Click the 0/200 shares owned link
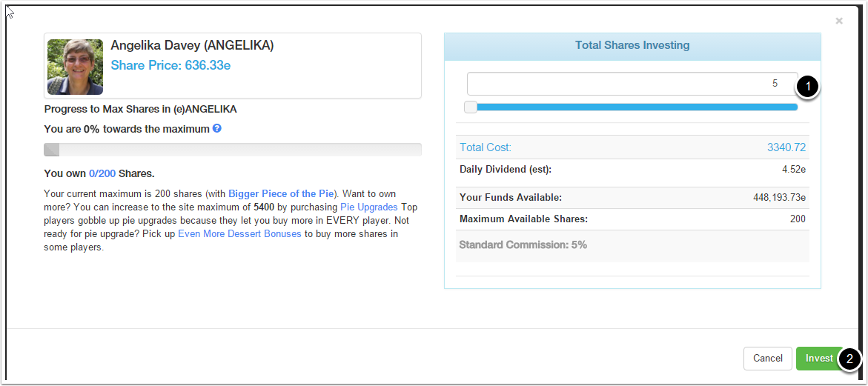Image resolution: width=868 pixels, height=386 pixels. click(x=102, y=174)
